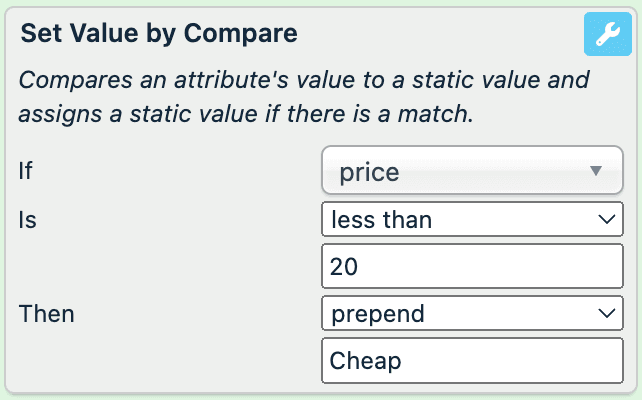Image resolution: width=642 pixels, height=400 pixels.
Task: Click blank header space between title and wrench
Action: click(x=440, y=34)
